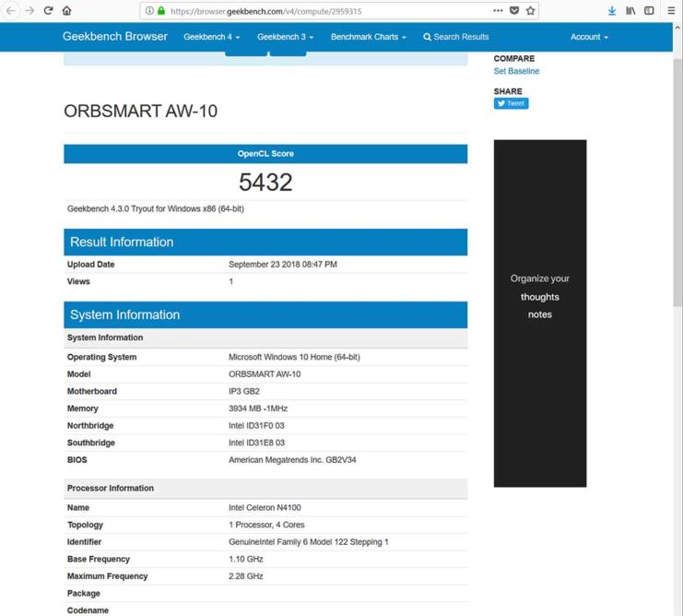Toggle the browser sidebar icon
Image resolution: width=683 pixels, height=616 pixels.
pos(649,11)
